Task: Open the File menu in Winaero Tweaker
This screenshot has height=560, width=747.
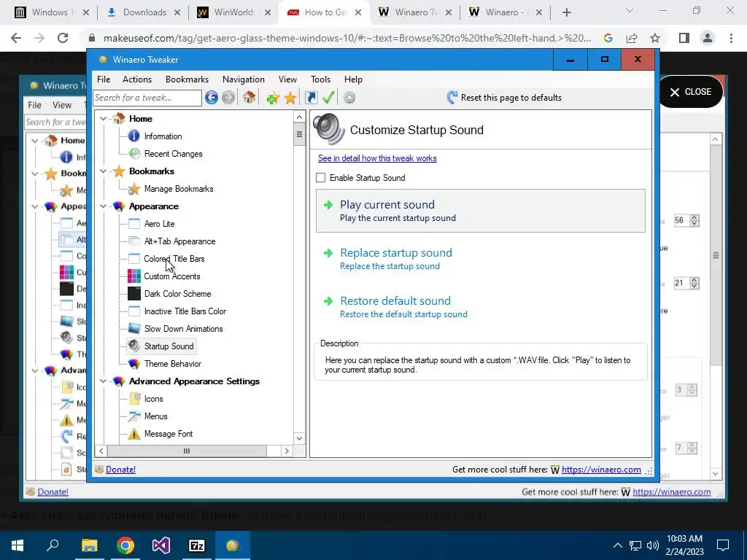Action: click(104, 79)
